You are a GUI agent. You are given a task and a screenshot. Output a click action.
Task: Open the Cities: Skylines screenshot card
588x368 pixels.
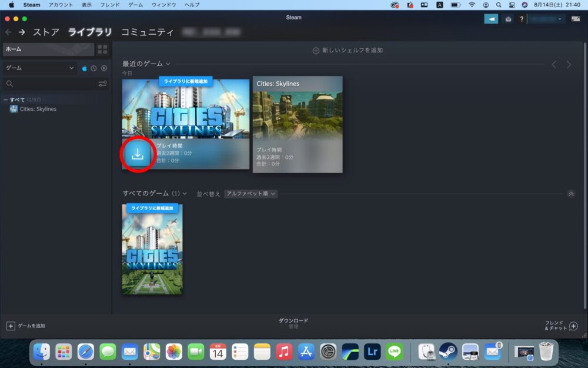point(298,124)
